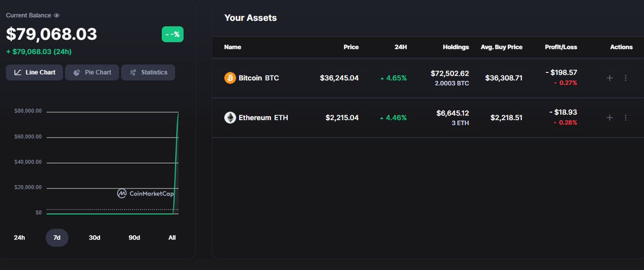Click the CoinMarketCap watermark logo
The width and height of the screenshot is (644, 270).
coord(145,193)
